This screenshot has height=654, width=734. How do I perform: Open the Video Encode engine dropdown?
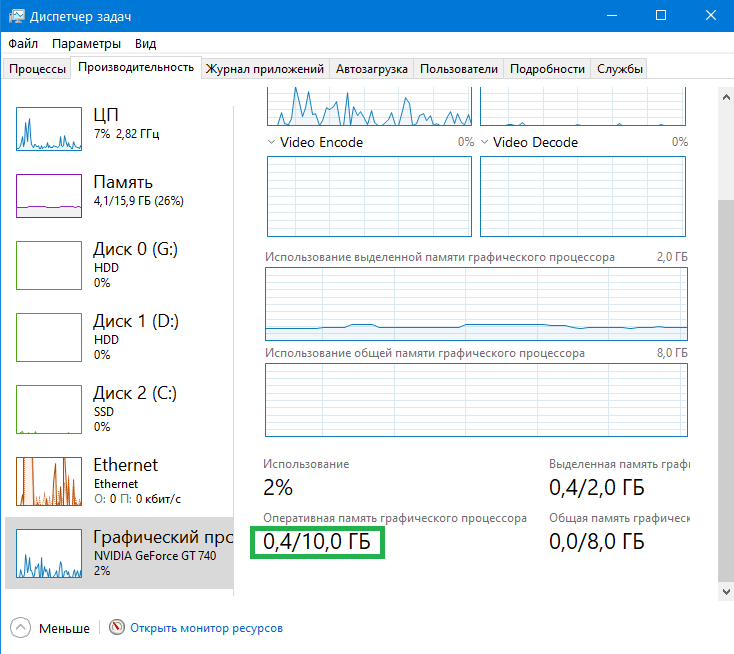[x=271, y=142]
